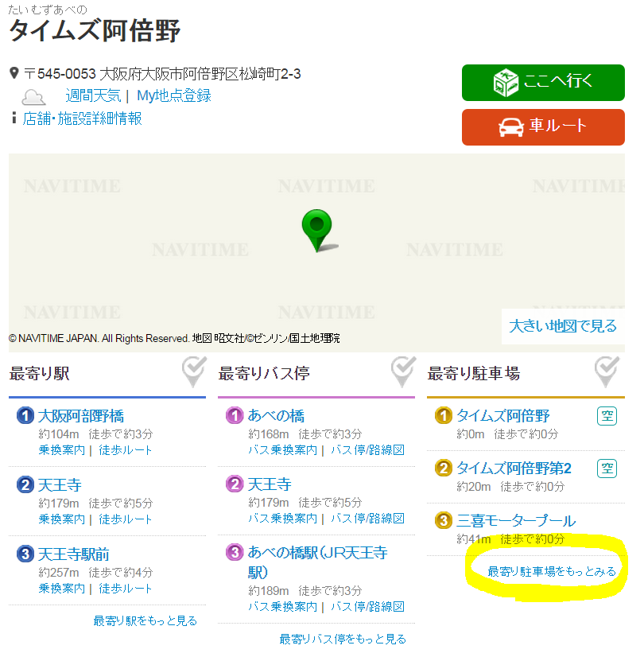This screenshot has width=644, height=661.
Task: Click the green map pin marker
Action: coord(317,230)
